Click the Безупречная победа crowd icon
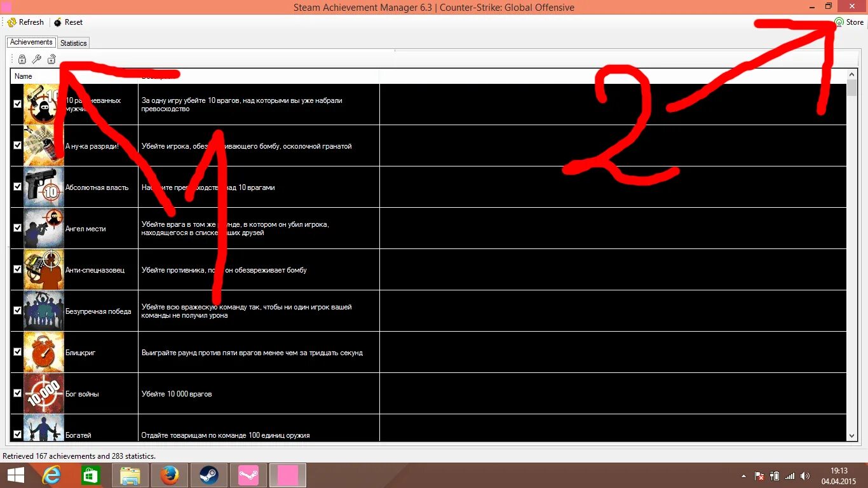 coord(44,311)
